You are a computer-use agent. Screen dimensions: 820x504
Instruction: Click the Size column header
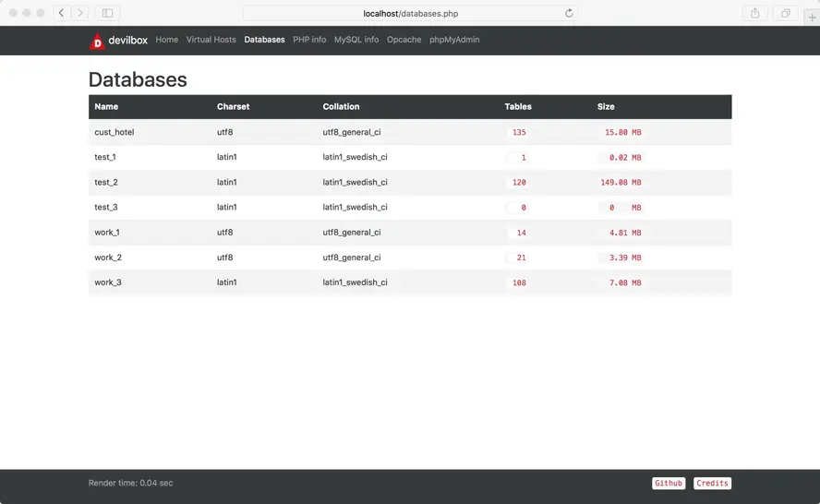[x=606, y=107]
